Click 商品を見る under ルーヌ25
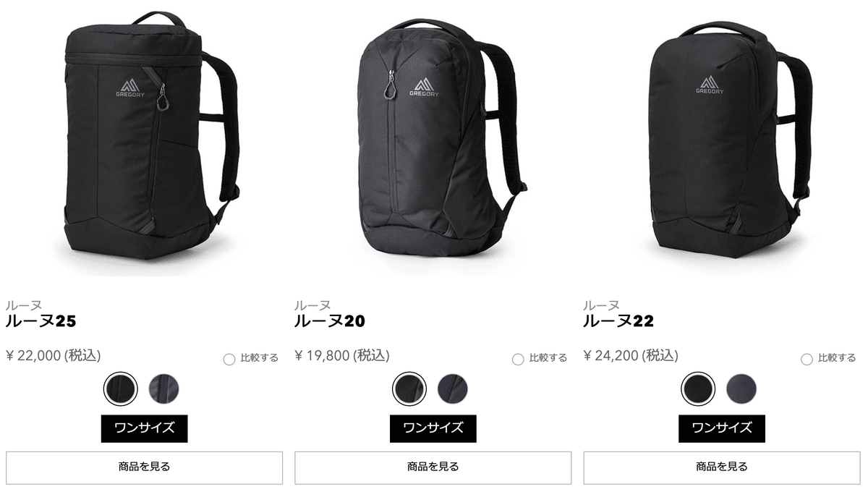Screen dimensions: 868x492 [x=145, y=467]
